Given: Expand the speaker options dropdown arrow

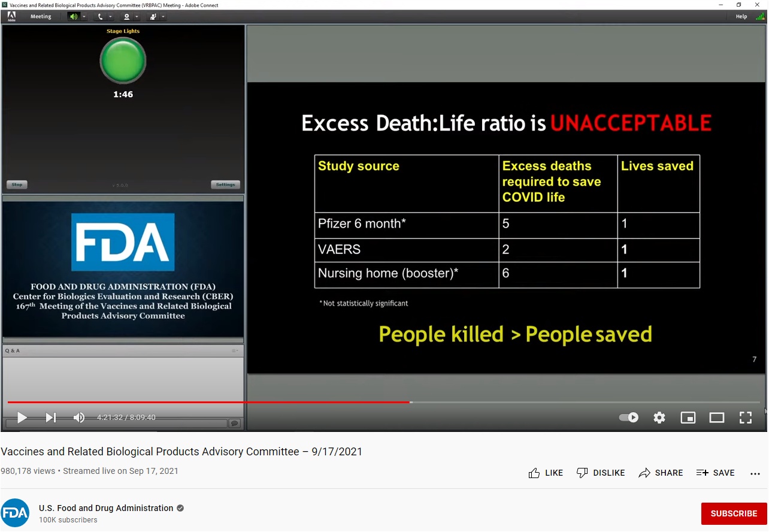Looking at the screenshot, I should [x=84, y=17].
